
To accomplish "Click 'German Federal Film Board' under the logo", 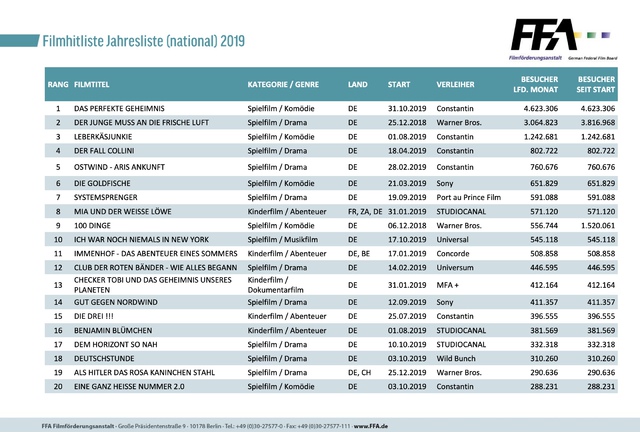I will 593,58.
